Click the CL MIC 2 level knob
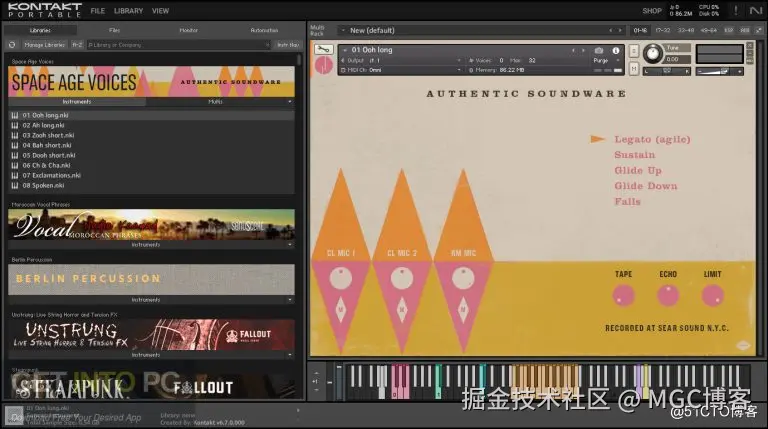Image resolution: width=768 pixels, height=429 pixels. coord(402,278)
